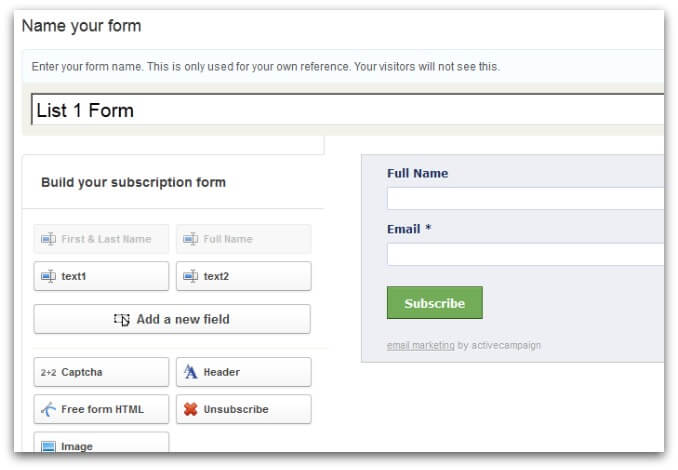The width and height of the screenshot is (678, 470).
Task: Click the Add a new field icon
Action: coord(122,319)
